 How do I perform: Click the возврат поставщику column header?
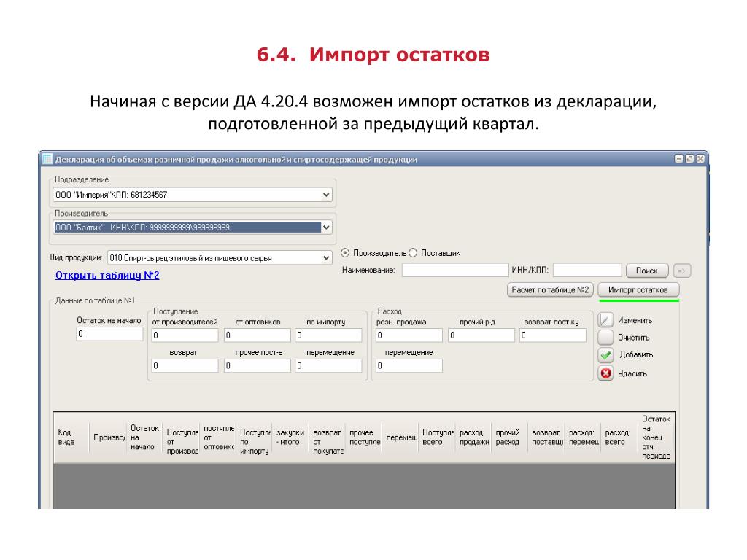pos(546,437)
